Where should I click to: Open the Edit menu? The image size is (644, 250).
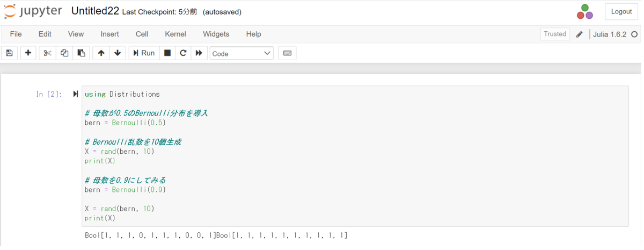[x=45, y=34]
